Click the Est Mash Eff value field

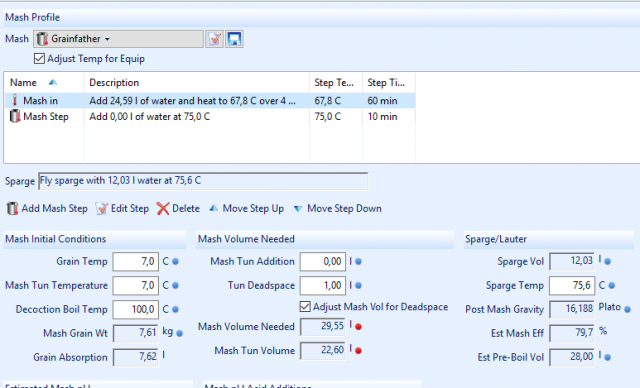click(572, 333)
